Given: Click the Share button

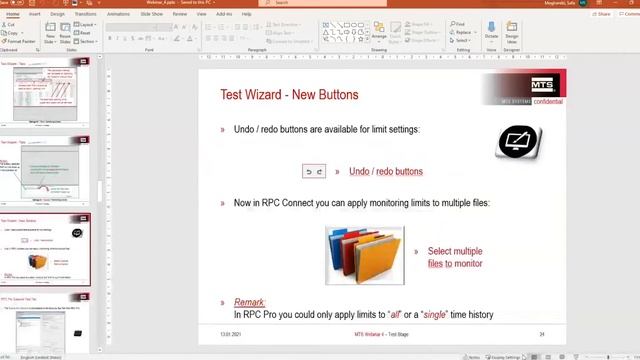Looking at the screenshot, I should tap(602, 14).
